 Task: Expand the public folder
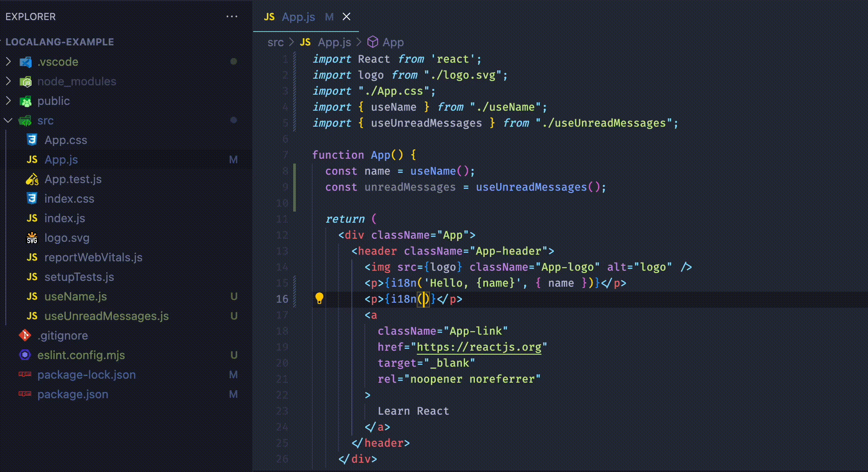tap(8, 101)
